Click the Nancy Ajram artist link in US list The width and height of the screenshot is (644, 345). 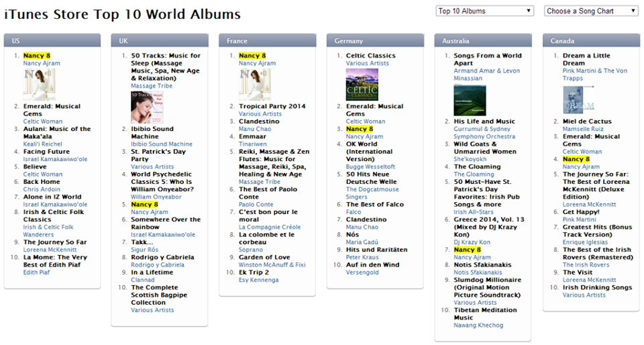(x=42, y=63)
